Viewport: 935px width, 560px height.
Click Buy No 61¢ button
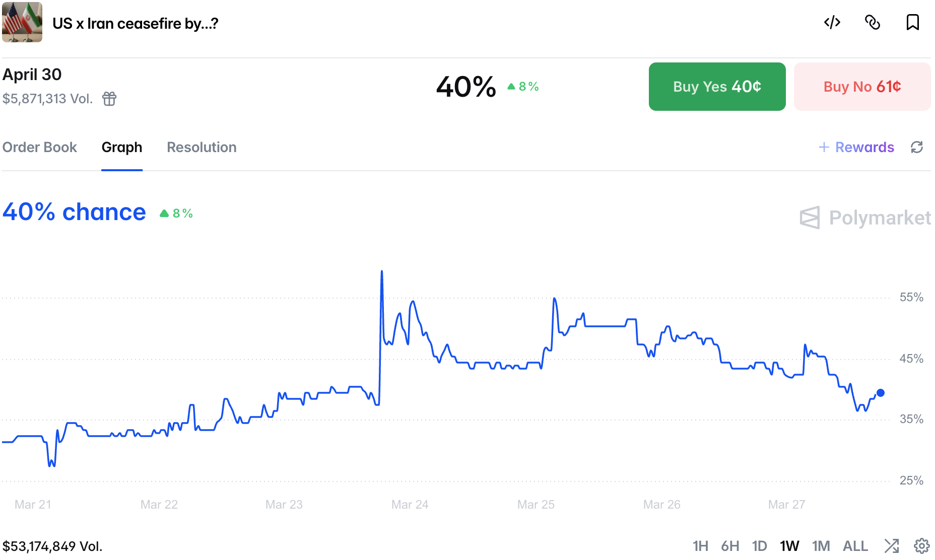(862, 87)
